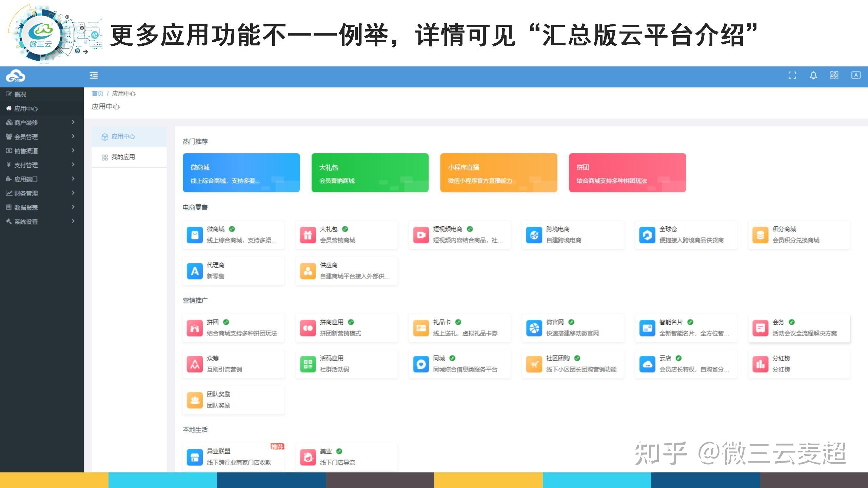This screenshot has height=488, width=868.
Task: Open 应用中心 from the sidebar
Action: coord(26,108)
